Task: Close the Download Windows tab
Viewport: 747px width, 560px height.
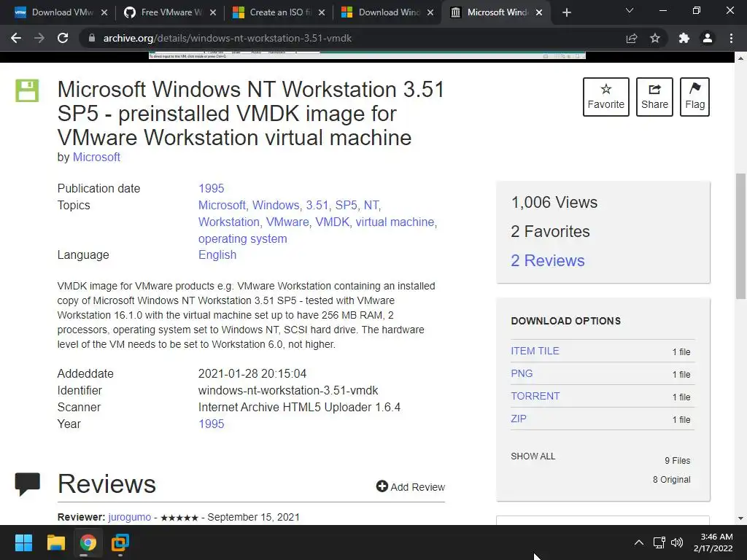Action: tap(430, 12)
